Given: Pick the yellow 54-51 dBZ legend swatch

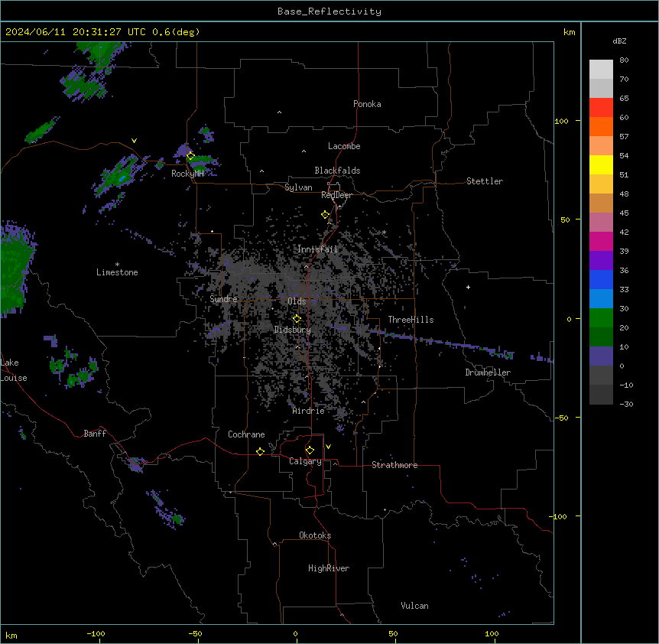Looking at the screenshot, I should pos(601,164).
